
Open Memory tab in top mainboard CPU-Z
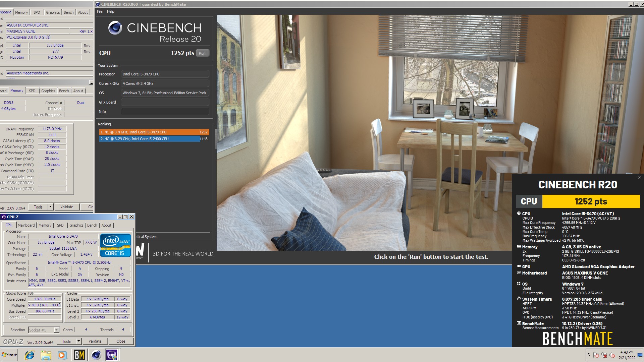[x=21, y=12]
